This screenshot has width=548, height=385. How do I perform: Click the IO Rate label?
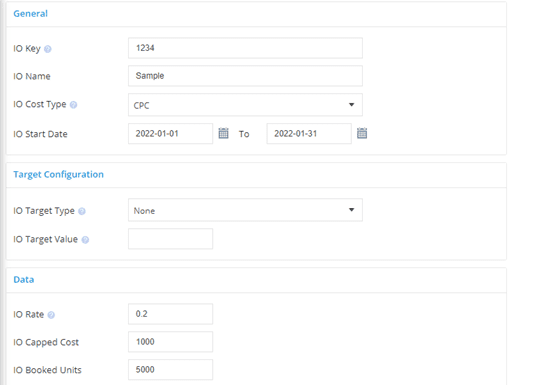click(29, 314)
